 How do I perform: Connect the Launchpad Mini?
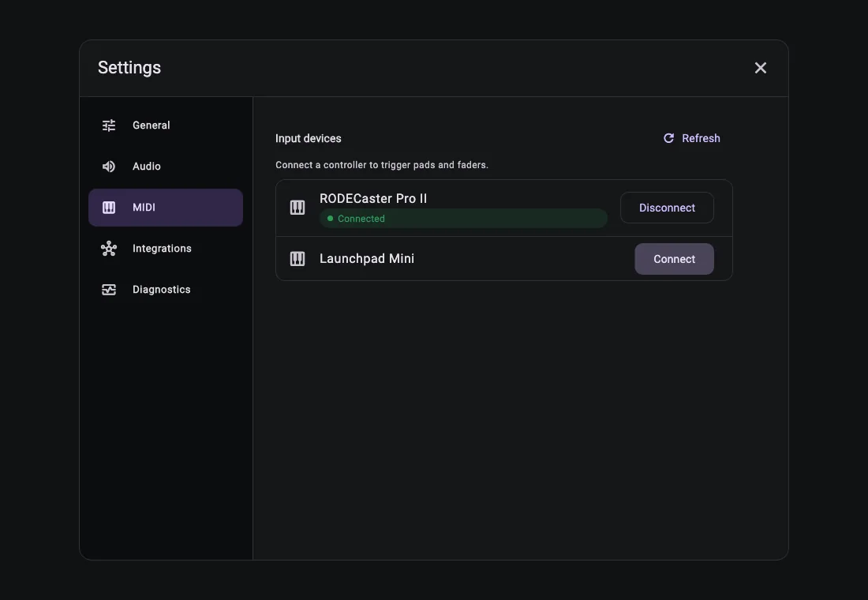[674, 259]
